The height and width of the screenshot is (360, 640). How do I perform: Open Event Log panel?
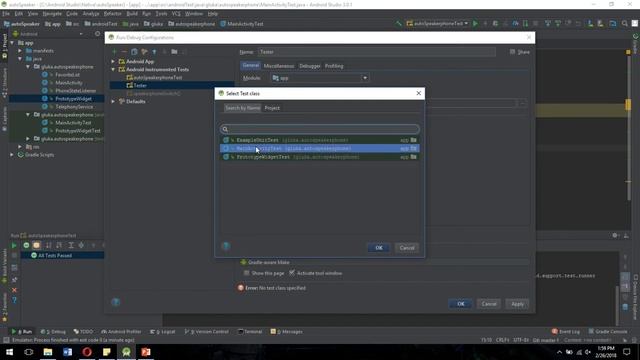(566, 331)
